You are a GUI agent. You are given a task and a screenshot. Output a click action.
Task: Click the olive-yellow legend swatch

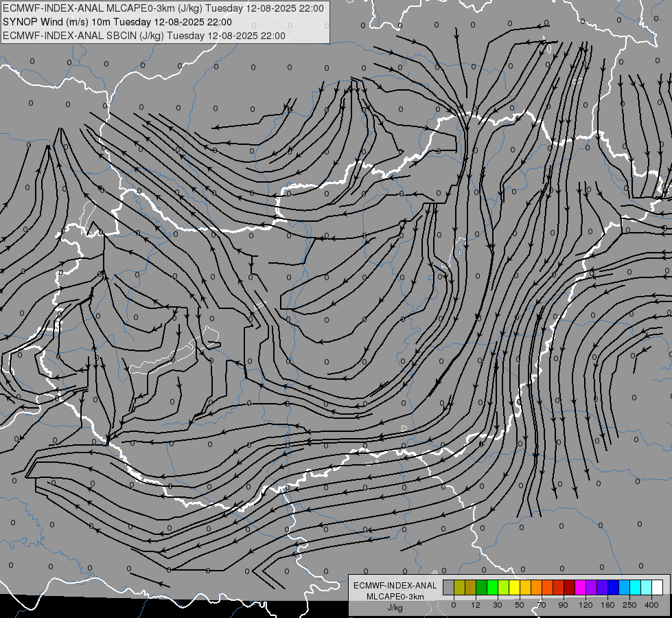(x=460, y=587)
